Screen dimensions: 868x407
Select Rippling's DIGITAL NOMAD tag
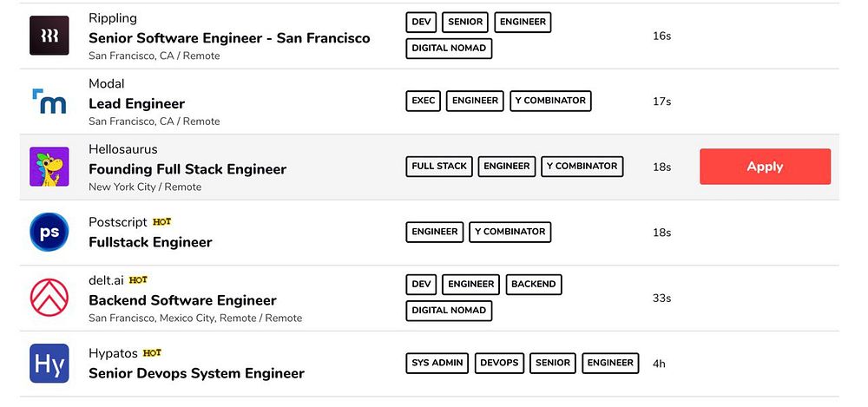449,49
